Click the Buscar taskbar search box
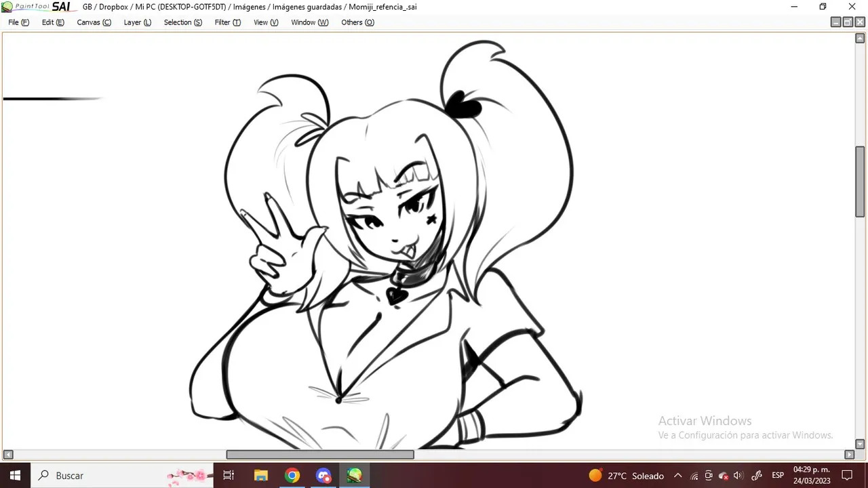 tap(122, 475)
